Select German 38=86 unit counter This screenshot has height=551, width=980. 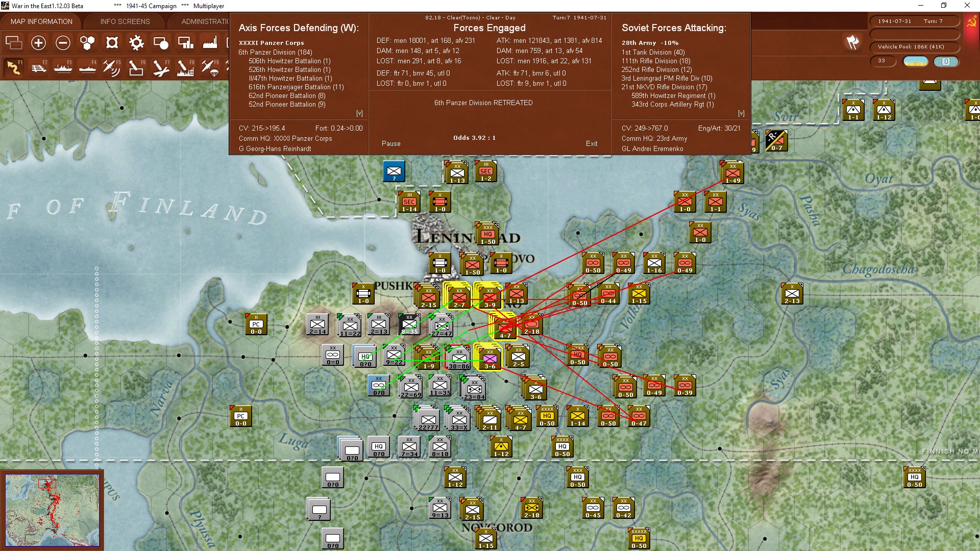click(458, 358)
